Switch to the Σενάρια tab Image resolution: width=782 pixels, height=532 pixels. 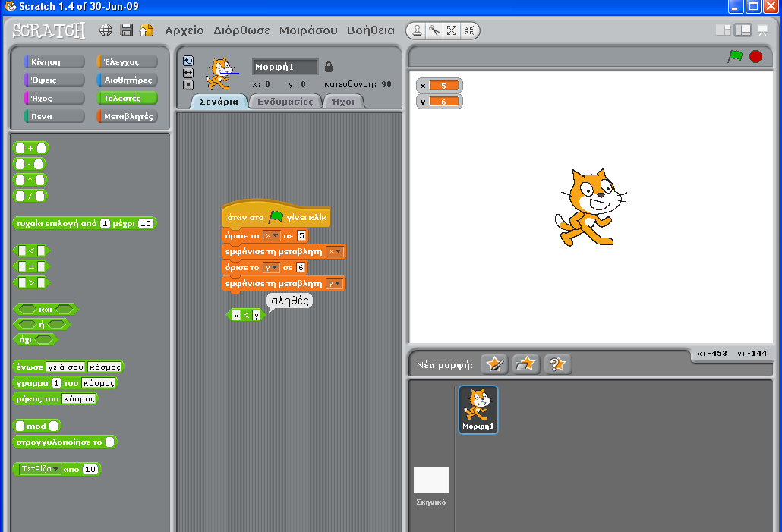click(219, 102)
